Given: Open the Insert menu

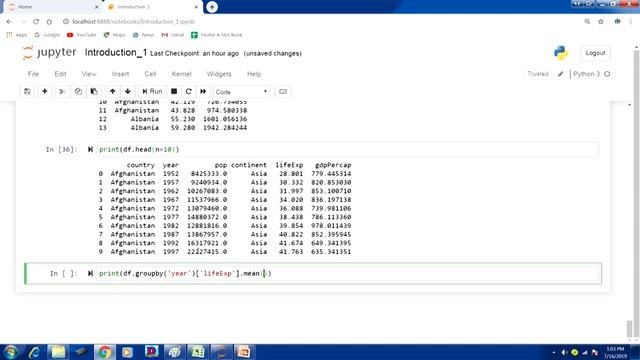Looking at the screenshot, I should click(120, 74).
